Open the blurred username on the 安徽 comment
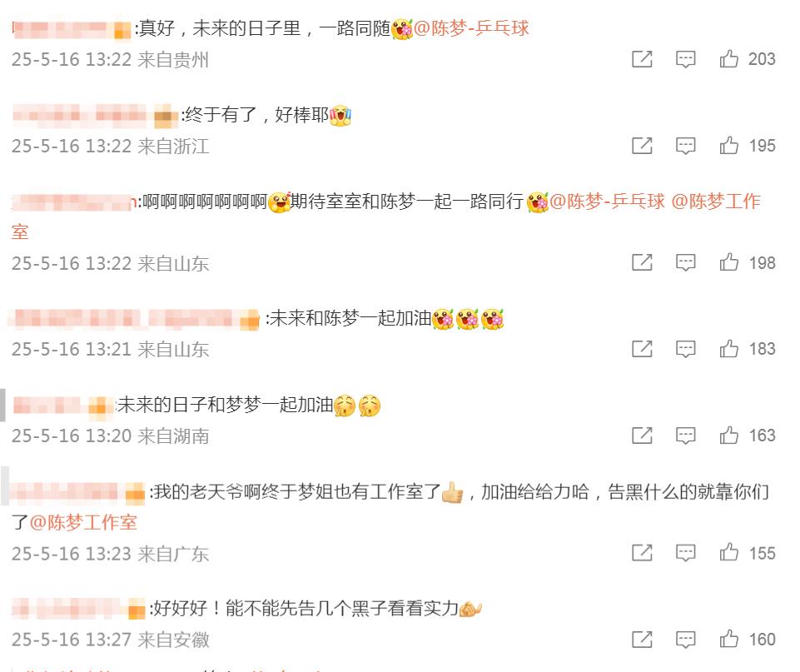 click(x=78, y=609)
